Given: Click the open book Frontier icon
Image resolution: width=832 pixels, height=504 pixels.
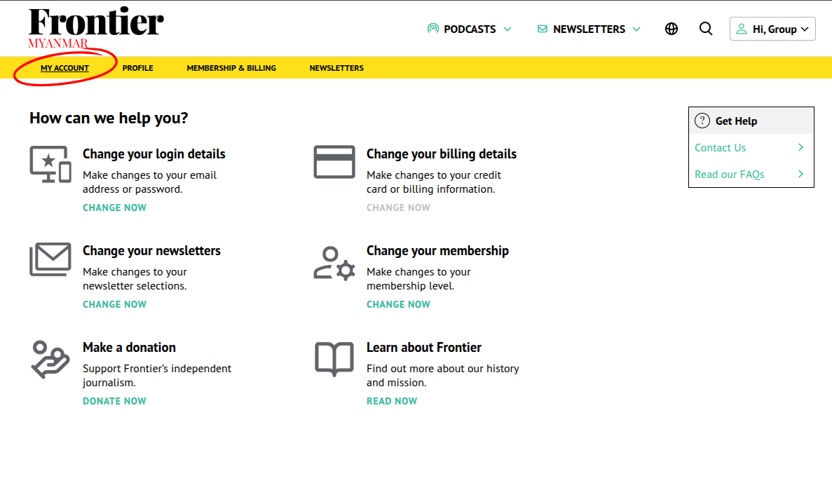Looking at the screenshot, I should click(x=334, y=358).
